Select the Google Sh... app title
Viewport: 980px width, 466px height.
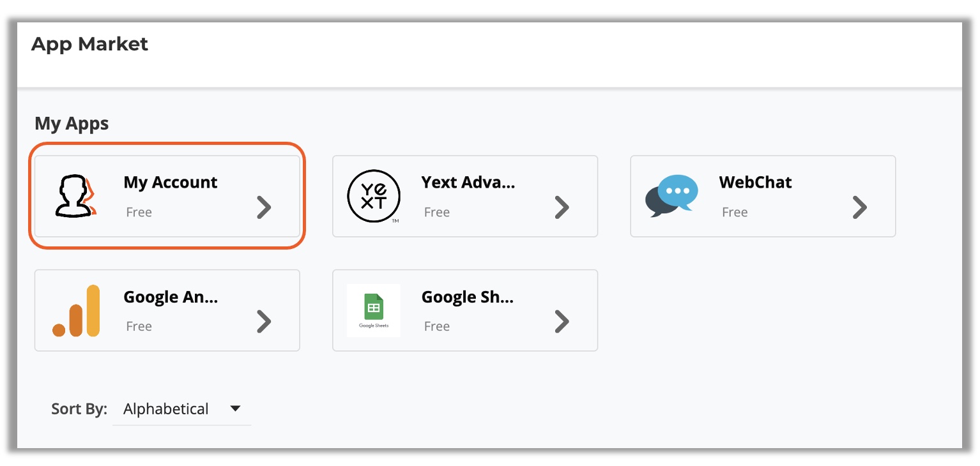(x=468, y=297)
